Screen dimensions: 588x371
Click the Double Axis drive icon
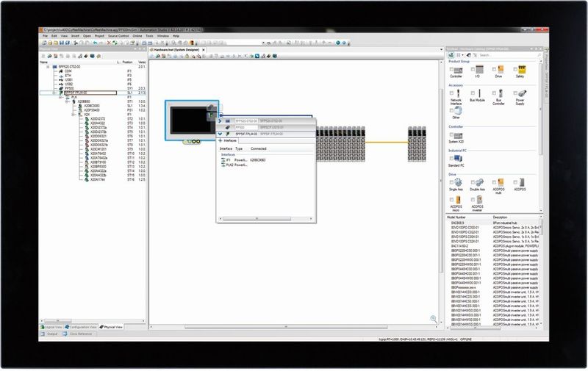479,183
